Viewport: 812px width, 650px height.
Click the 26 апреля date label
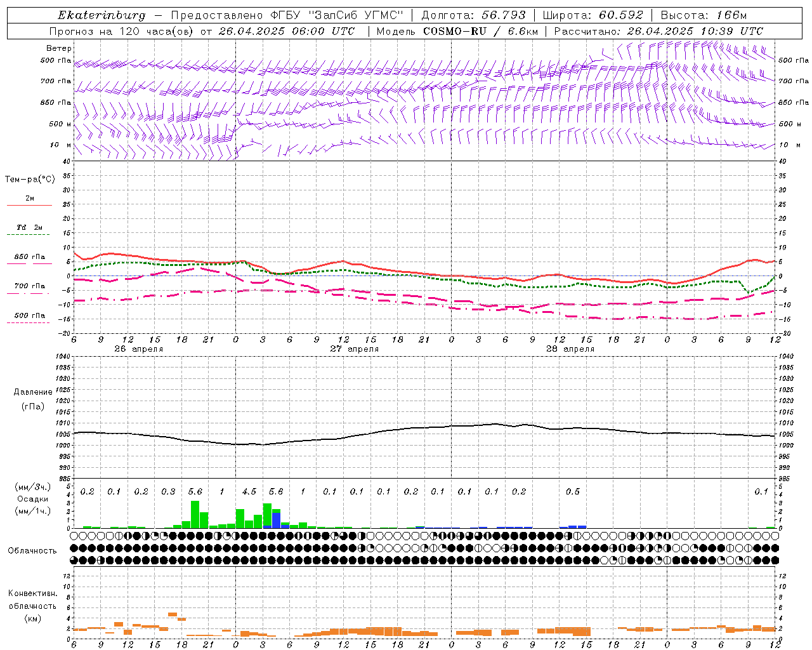[x=138, y=349]
